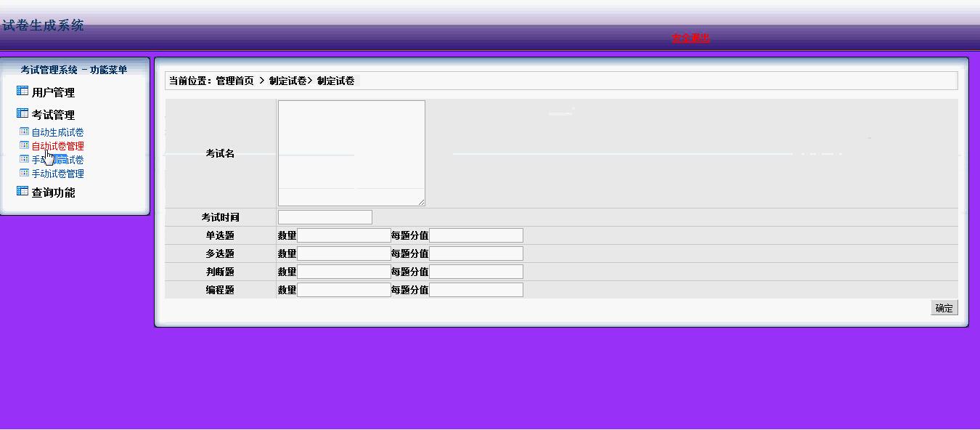980x430 pixels.
Task: Click the icon beside 考试管理
Action: 22,113
